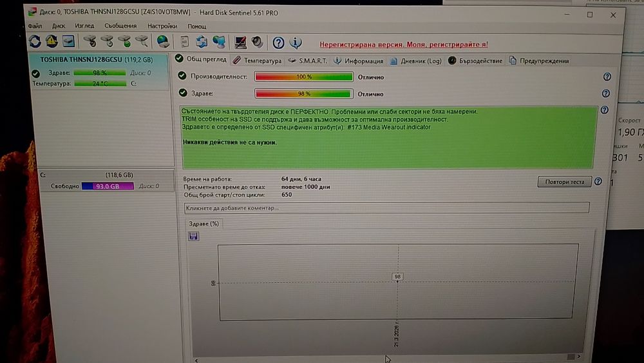This screenshot has height=363, width=644.
Task: Click the speaker sound toolbar icon
Action: click(257, 42)
